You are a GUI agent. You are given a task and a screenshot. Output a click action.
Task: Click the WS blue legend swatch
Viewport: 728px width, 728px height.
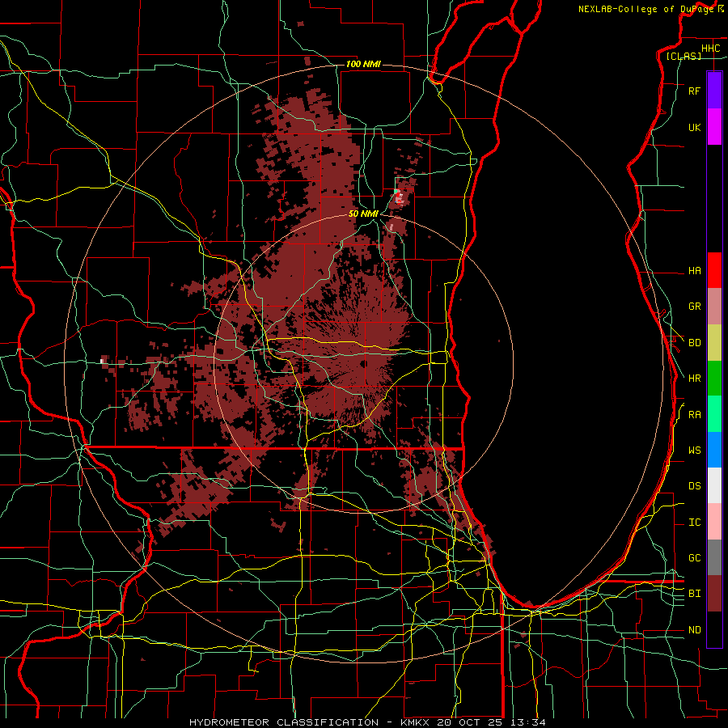[714, 450]
